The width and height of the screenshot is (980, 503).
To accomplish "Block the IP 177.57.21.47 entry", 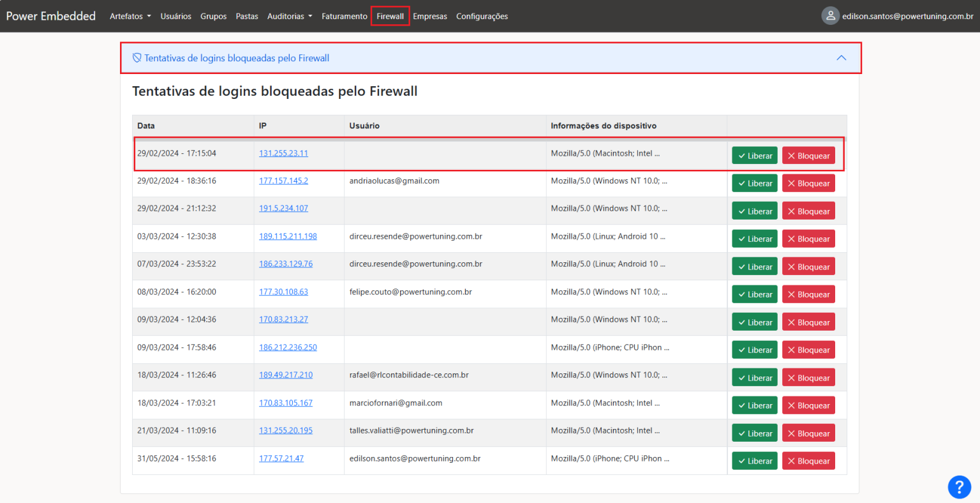I will 808,462.
